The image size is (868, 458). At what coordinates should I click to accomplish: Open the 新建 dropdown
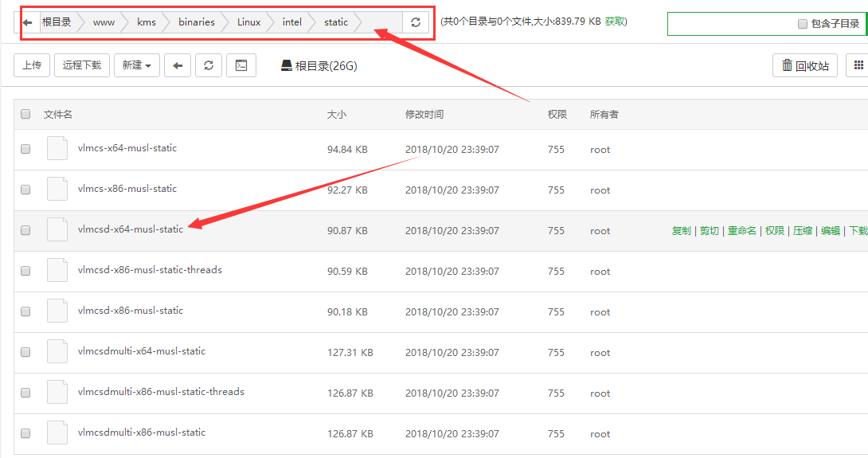pyautogui.click(x=137, y=65)
